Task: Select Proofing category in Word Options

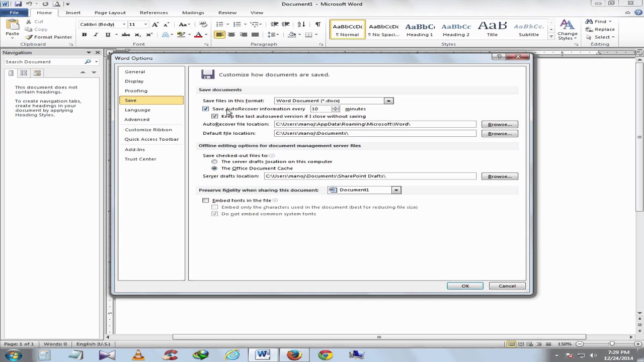Action: (136, 91)
